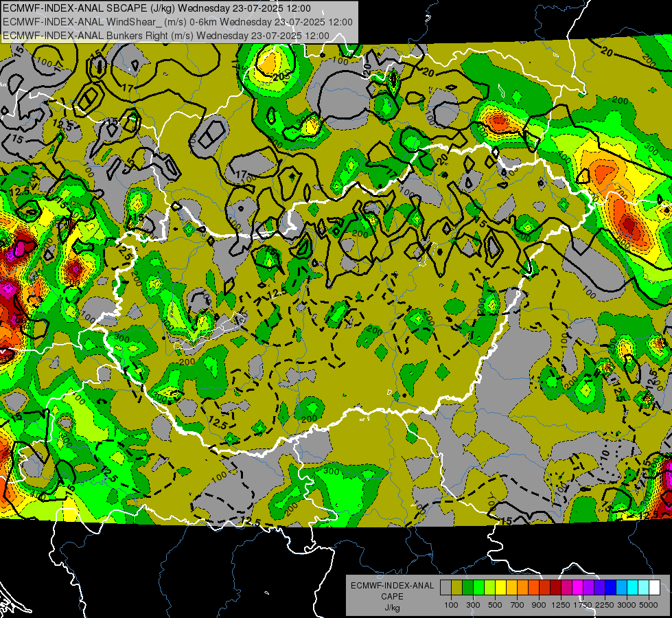Screen dimensions: 672x618
Task: Click the 700 value on the legend scale
Action: click(x=518, y=605)
